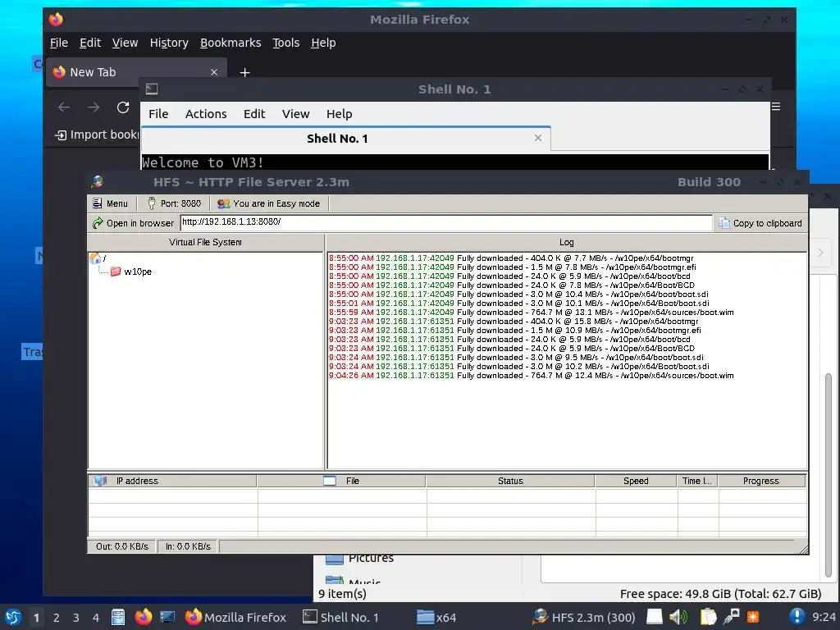The image size is (840, 630).
Task: Launch file manager from taskbar quick-launch icon
Action: pos(118,617)
